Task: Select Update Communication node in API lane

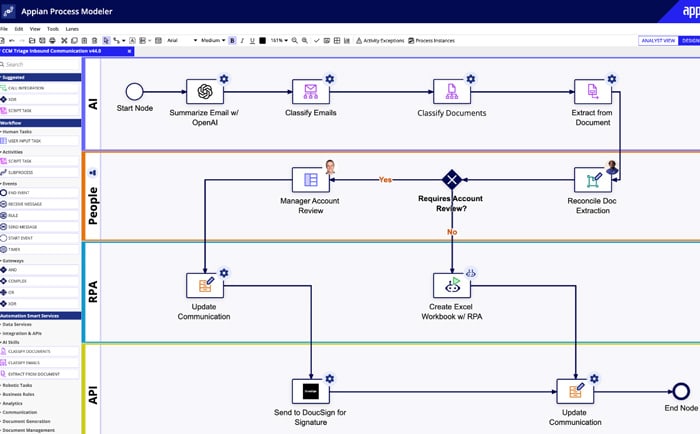Action: coord(575,391)
